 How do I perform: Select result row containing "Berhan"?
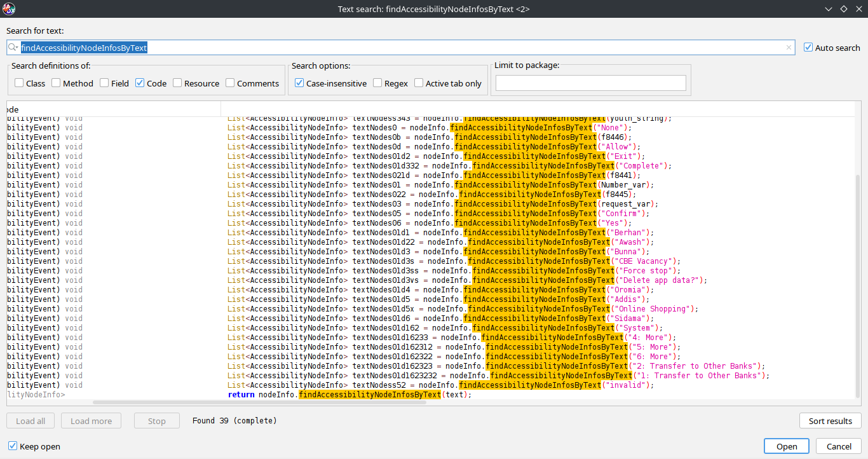click(431, 232)
